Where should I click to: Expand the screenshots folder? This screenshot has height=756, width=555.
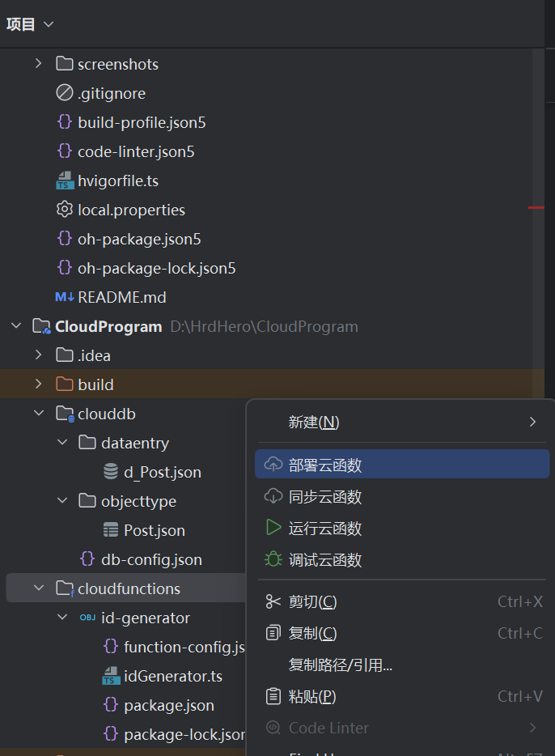pos(38,64)
